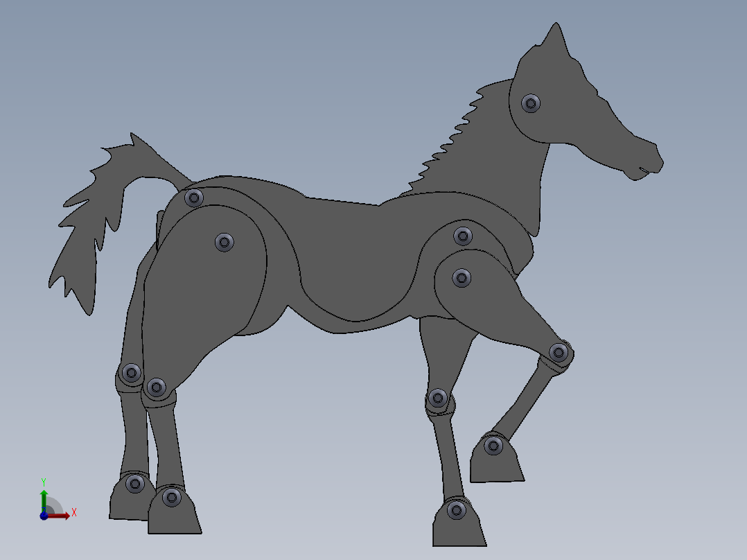Select the far rear leg knee screw
Viewport: 747px width, 560px height.
click(x=131, y=373)
